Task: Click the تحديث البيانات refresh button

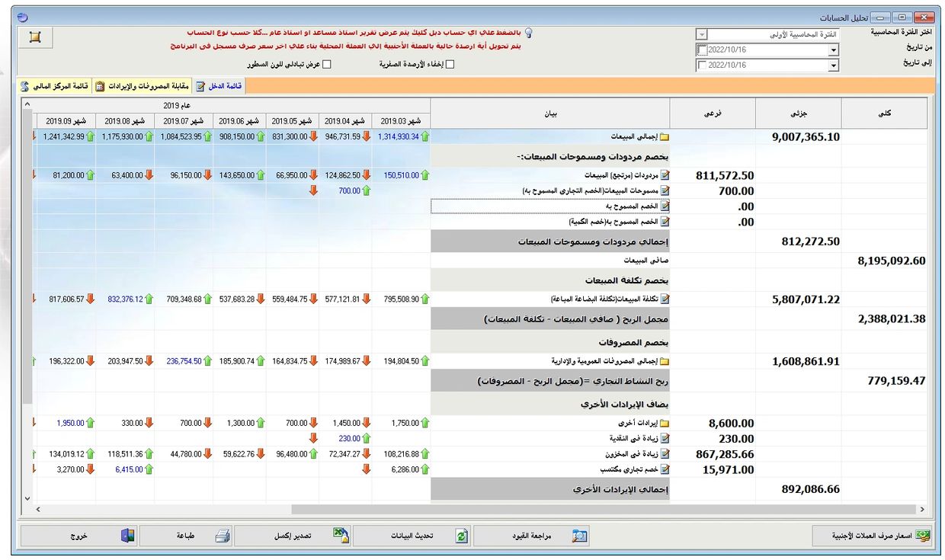Action: click(x=412, y=536)
